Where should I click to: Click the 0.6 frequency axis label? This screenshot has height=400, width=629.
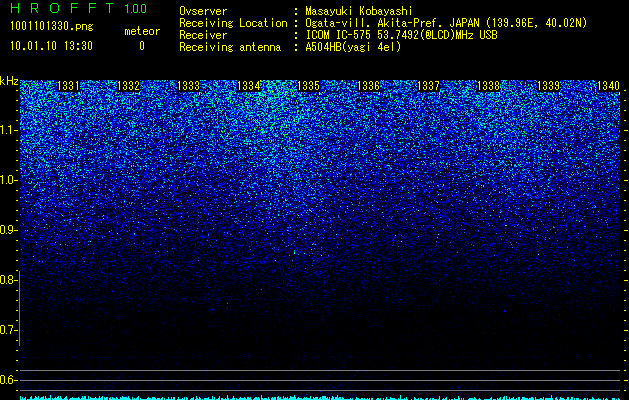(x=8, y=380)
